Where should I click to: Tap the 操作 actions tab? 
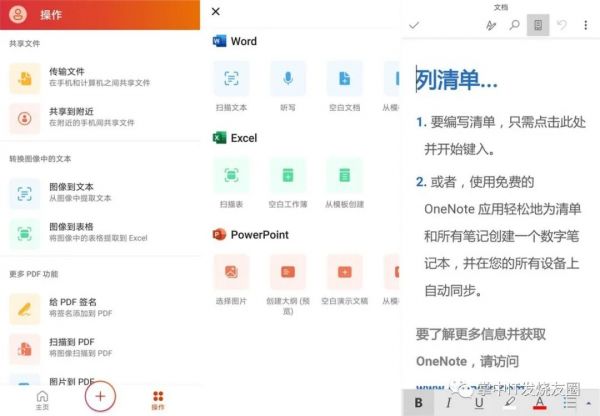(158, 400)
